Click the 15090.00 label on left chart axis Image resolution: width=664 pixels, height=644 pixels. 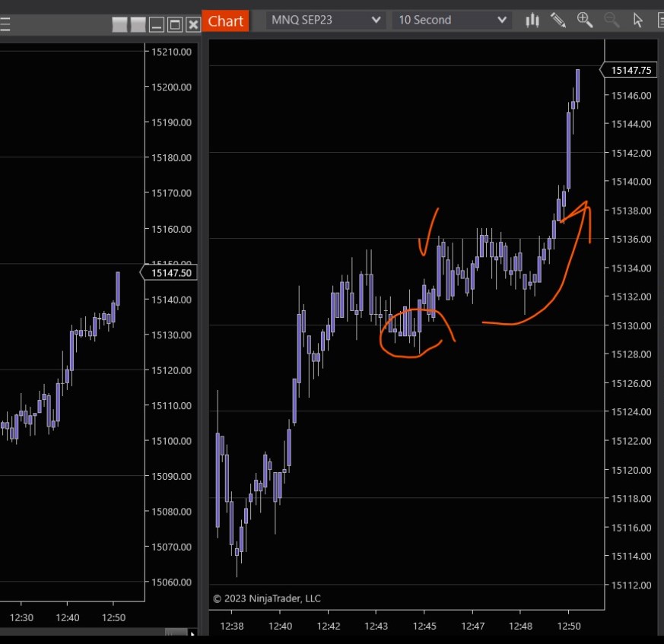point(171,476)
